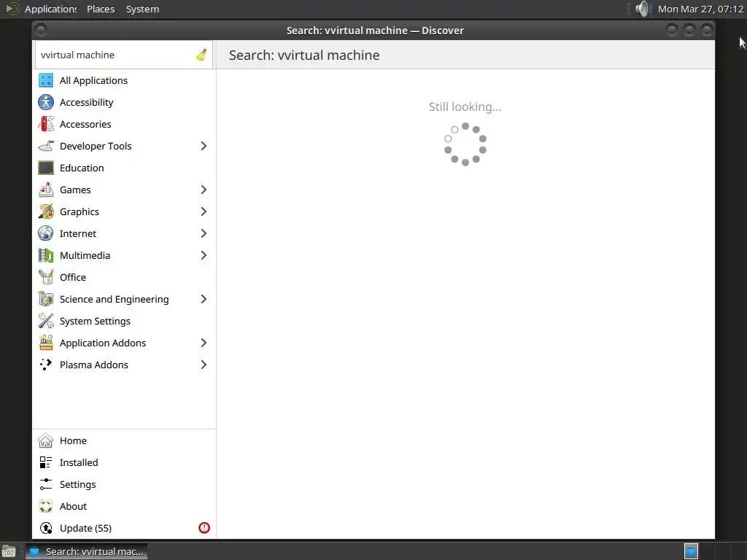This screenshot has height=560, width=747.
Task: Click the red update warning badge
Action: (x=204, y=528)
